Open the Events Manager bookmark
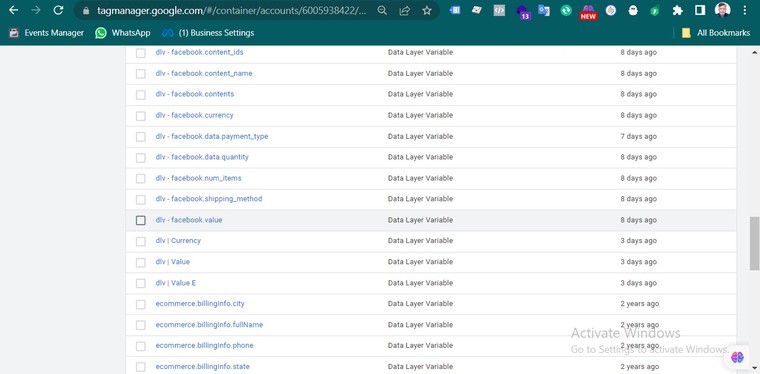760x374 pixels. click(x=47, y=33)
